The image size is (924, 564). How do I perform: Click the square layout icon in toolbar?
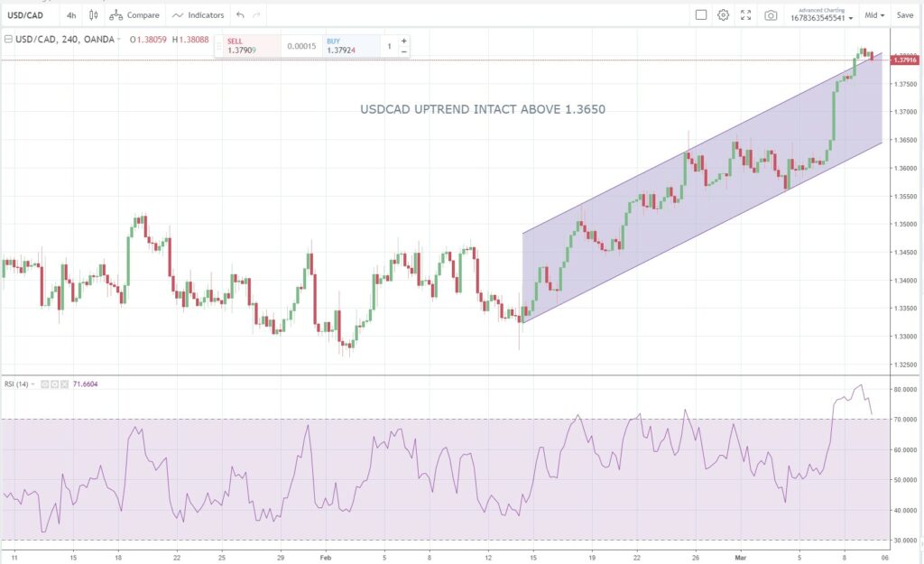coord(700,15)
